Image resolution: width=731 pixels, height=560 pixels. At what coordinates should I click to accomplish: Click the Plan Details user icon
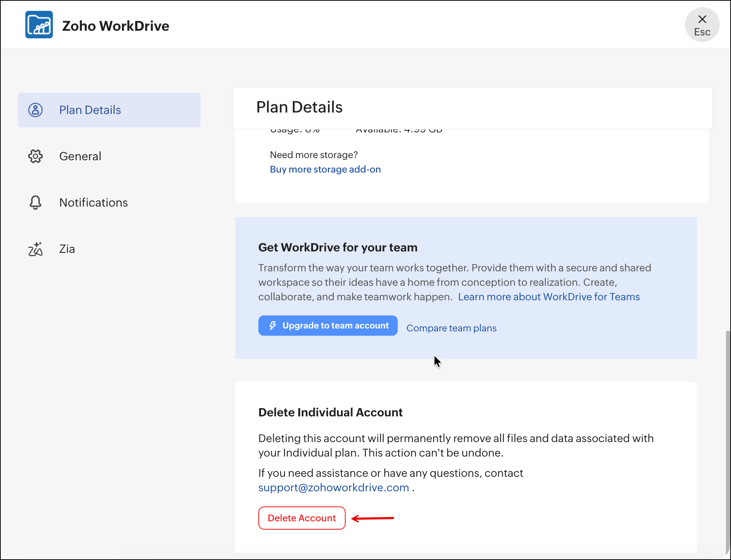35,110
